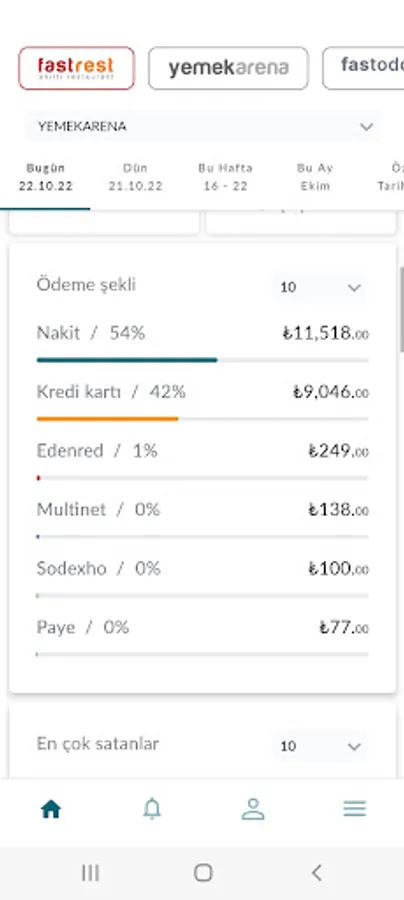Switch to Dün 21.10.22 tab
Screen dimensions: 404x900
[135, 177]
